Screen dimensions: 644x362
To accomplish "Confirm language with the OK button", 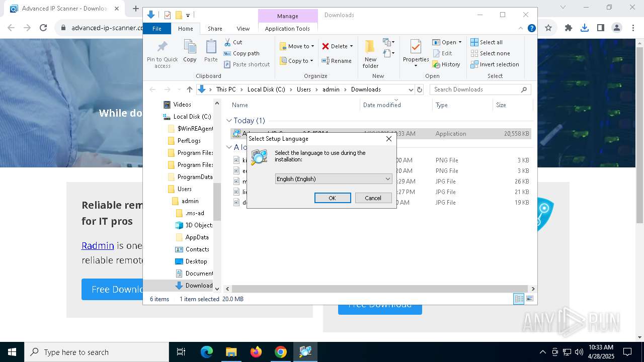I will tap(333, 198).
